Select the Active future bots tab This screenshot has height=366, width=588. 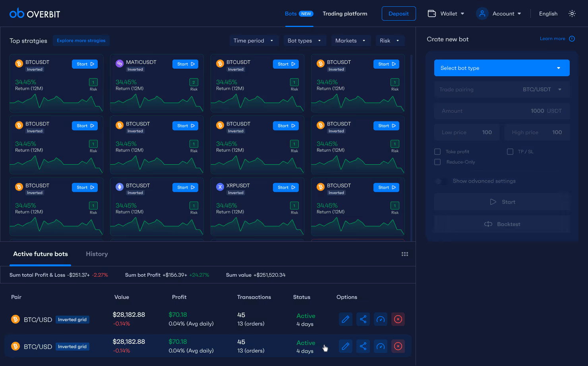pyautogui.click(x=41, y=254)
